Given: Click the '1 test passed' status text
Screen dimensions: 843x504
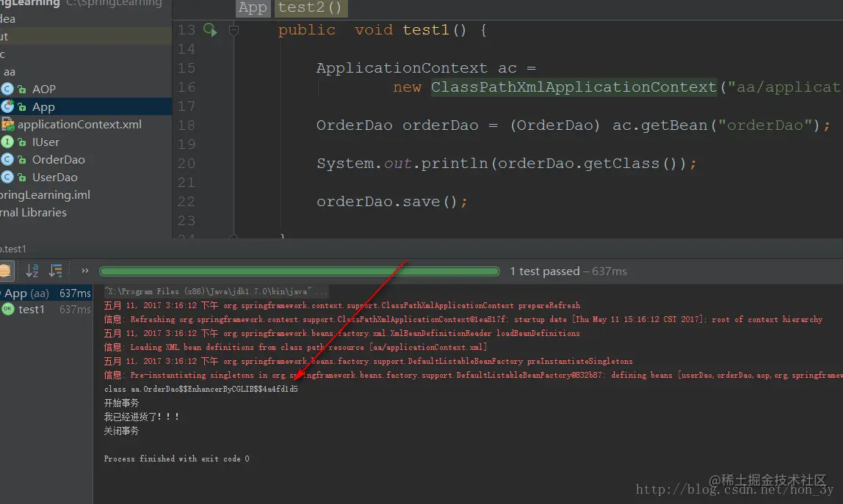Looking at the screenshot, I should pos(545,271).
